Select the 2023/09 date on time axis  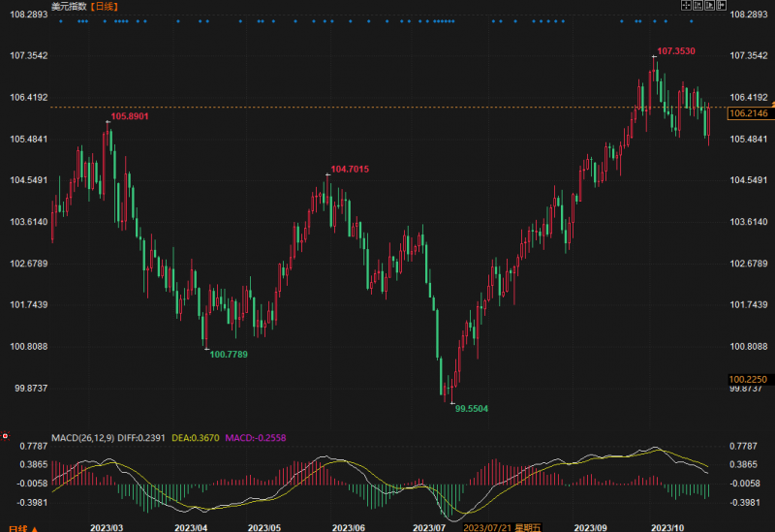[x=589, y=527]
